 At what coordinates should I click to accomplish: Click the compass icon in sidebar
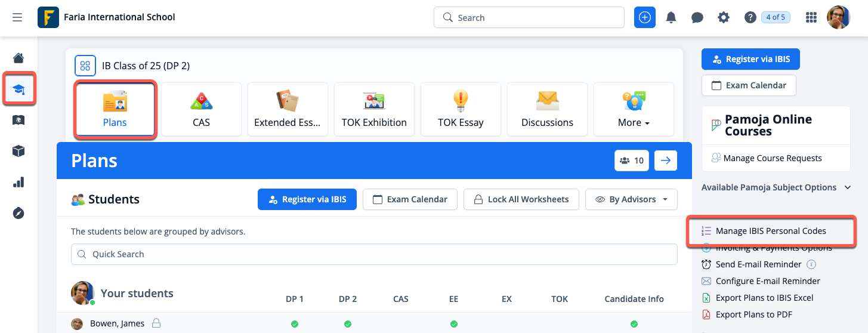click(18, 213)
